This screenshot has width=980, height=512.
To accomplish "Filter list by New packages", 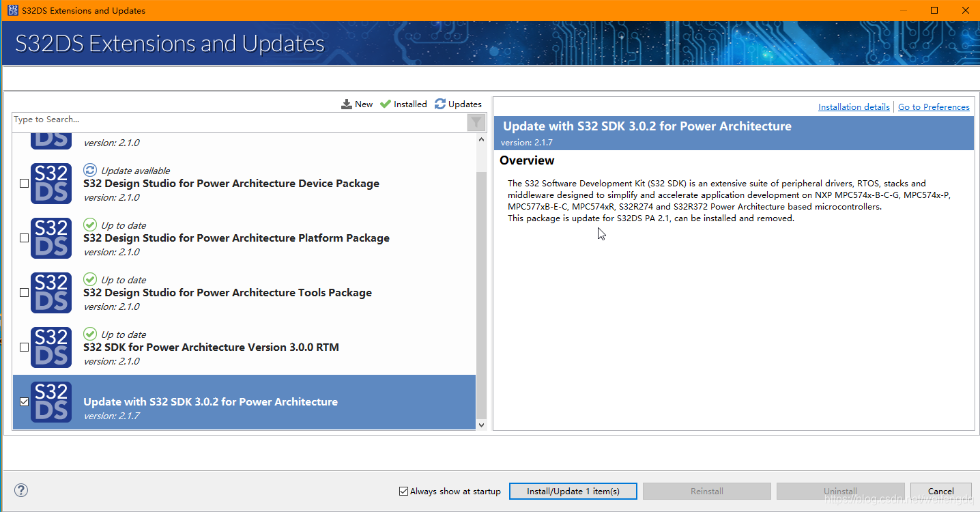I will [357, 104].
